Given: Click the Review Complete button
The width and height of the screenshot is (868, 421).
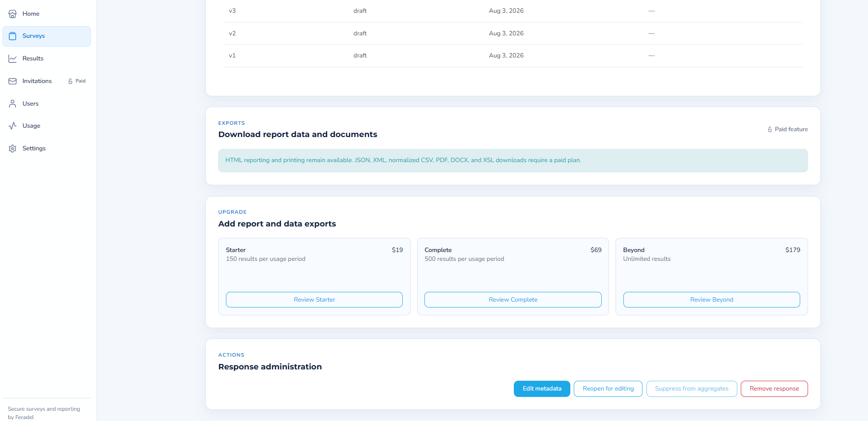Looking at the screenshot, I should point(513,300).
